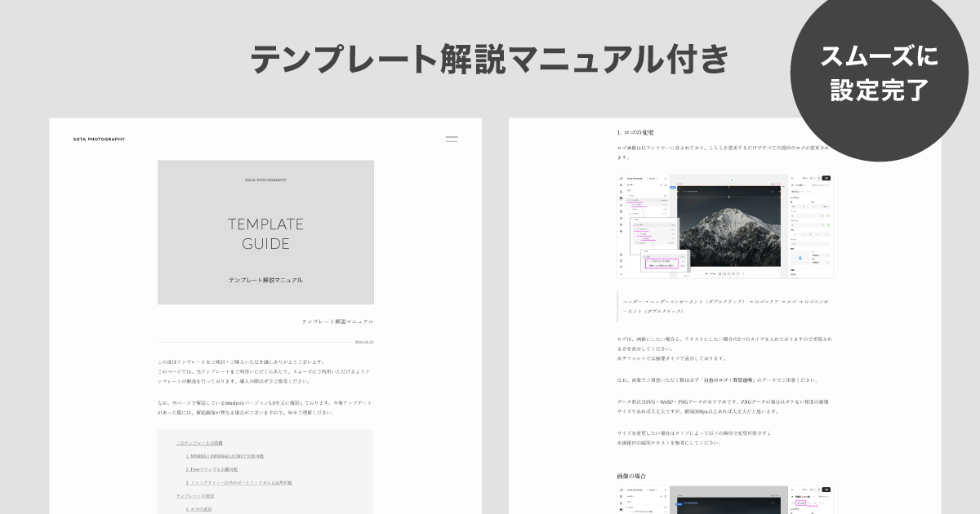Click the TEMPLATE GUIDE cover image
This screenshot has width=980, height=514.
tap(265, 232)
